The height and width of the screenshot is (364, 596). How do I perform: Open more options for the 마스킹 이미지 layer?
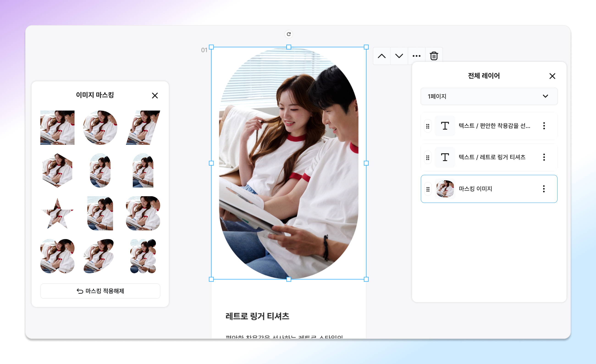point(544,189)
